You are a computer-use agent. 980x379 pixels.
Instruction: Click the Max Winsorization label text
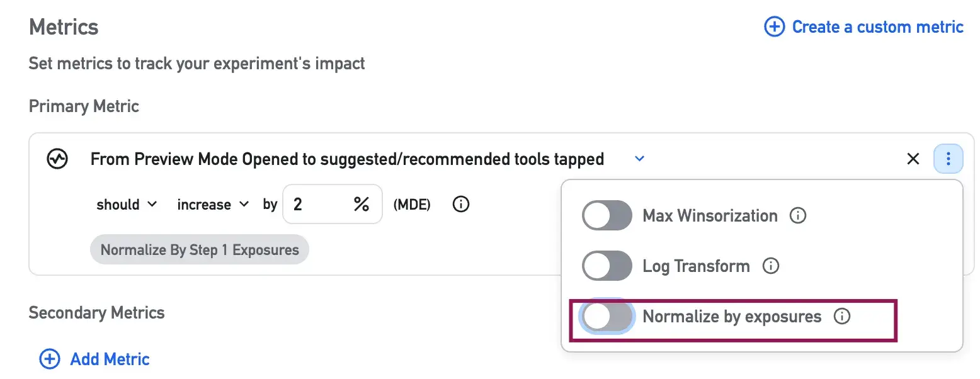[710, 216]
